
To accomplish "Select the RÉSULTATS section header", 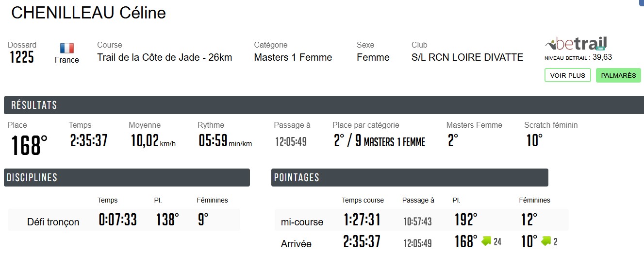I will tap(34, 105).
